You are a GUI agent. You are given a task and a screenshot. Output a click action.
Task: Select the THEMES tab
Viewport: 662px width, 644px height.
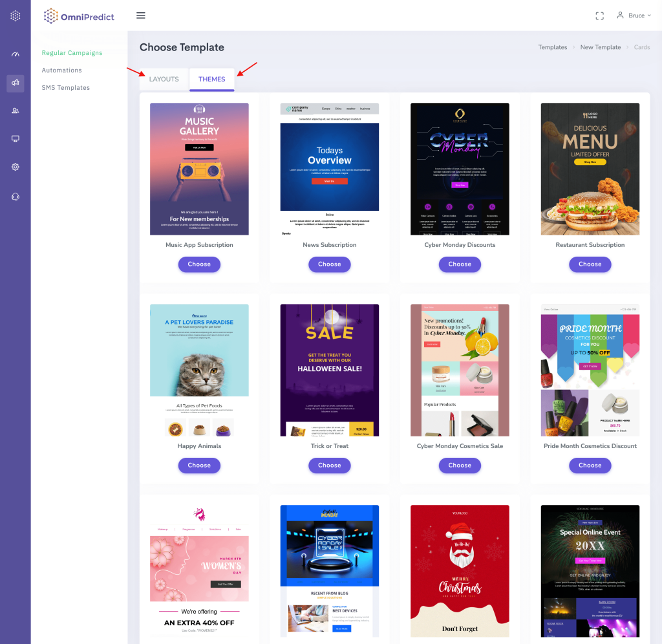[x=211, y=79]
